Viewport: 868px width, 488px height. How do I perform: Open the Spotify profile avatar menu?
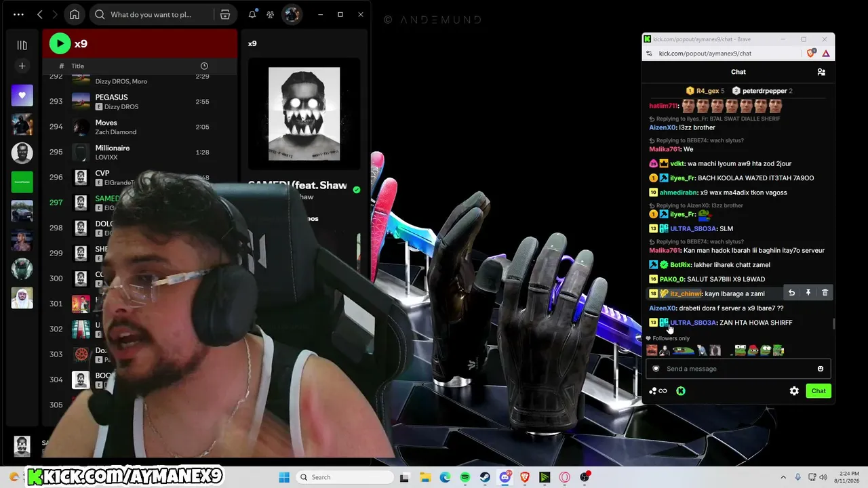(292, 14)
